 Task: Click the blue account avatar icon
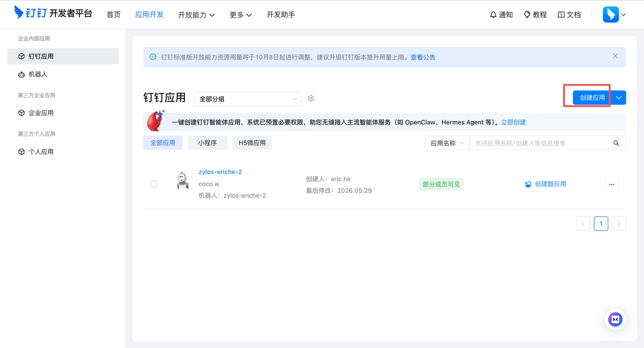(611, 15)
